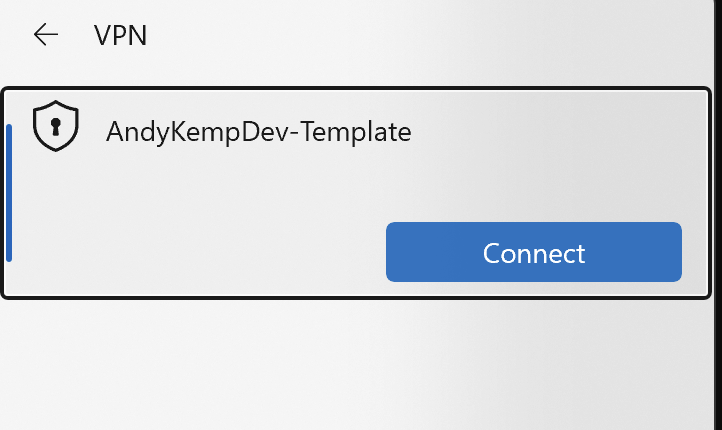Click the padlock shield icon in card
Screen dimensions: 722x430
[x=56, y=126]
